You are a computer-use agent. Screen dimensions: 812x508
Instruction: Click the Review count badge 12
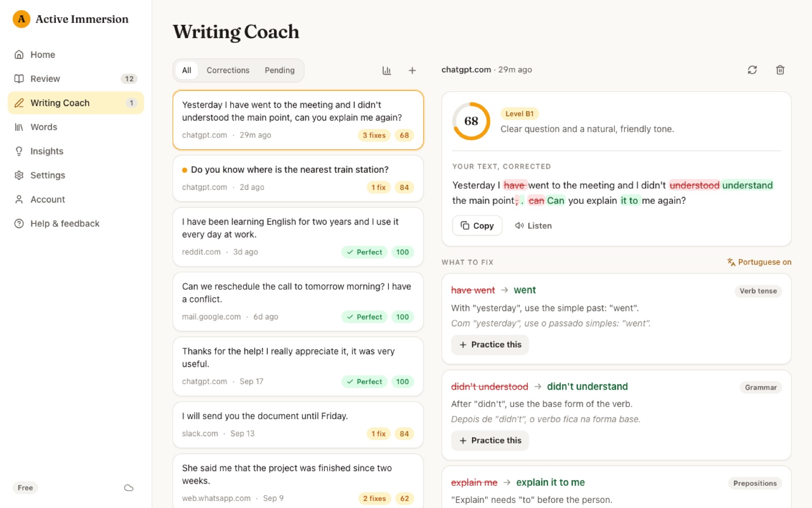(x=129, y=79)
